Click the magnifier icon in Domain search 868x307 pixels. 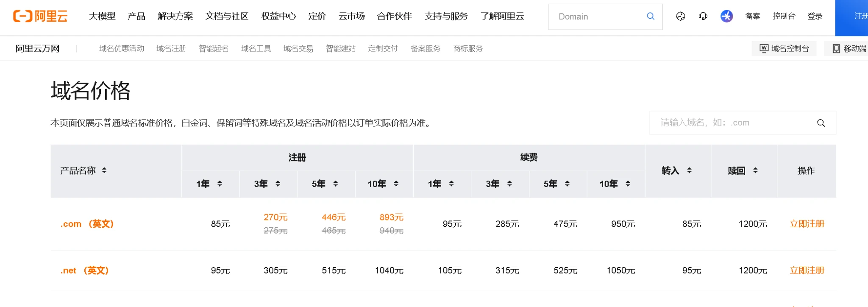[x=651, y=16]
